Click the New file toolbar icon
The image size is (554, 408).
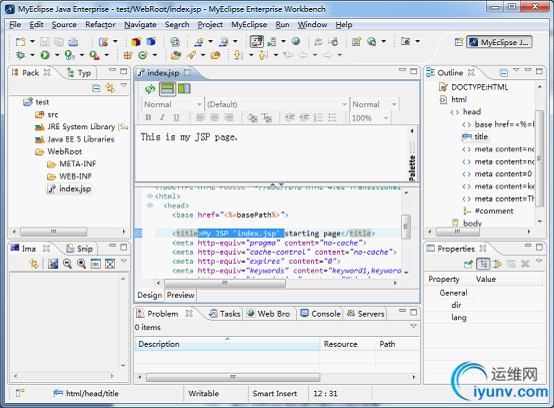[20, 42]
